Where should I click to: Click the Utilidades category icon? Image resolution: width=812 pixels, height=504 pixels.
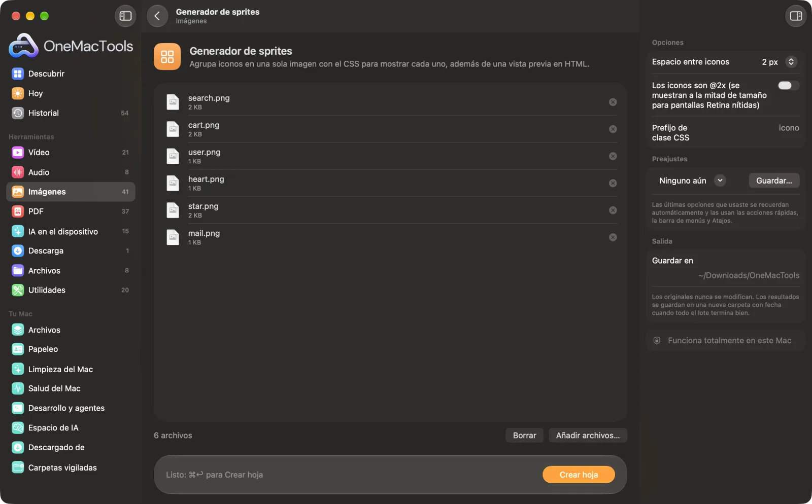(x=18, y=290)
